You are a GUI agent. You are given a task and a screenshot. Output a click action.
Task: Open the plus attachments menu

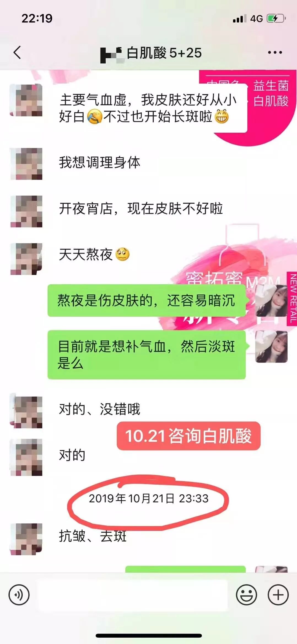point(278,595)
